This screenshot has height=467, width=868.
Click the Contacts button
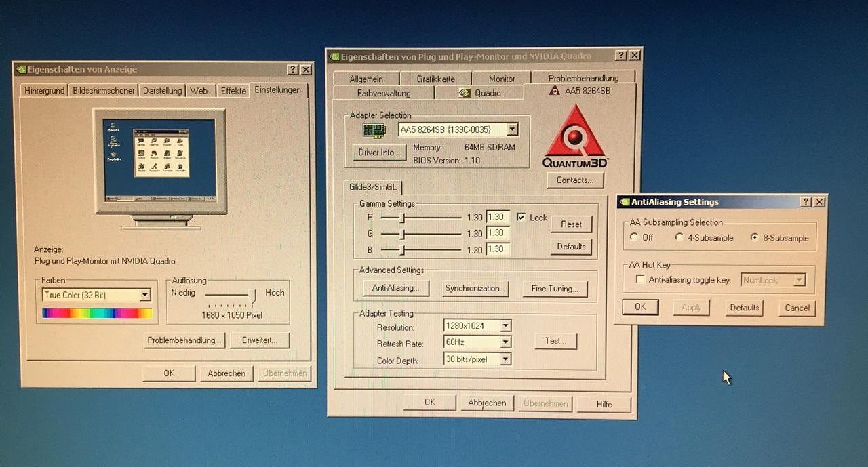(575, 180)
